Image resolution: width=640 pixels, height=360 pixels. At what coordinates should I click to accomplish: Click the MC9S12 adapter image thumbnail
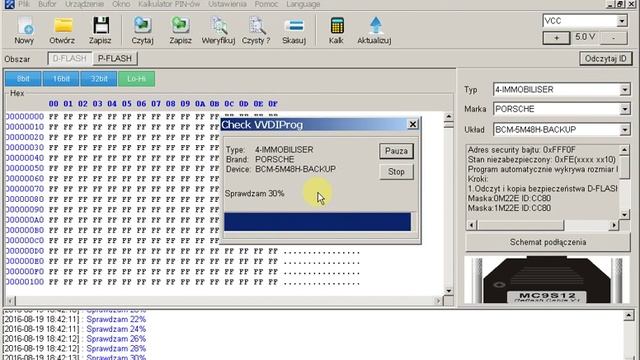(548, 280)
